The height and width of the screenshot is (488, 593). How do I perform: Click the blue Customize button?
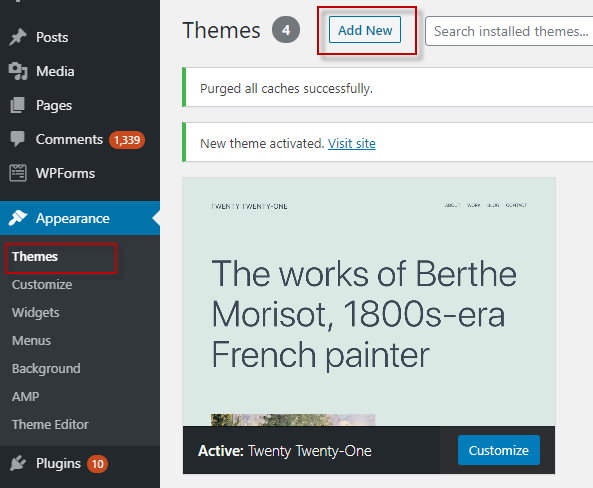point(498,450)
